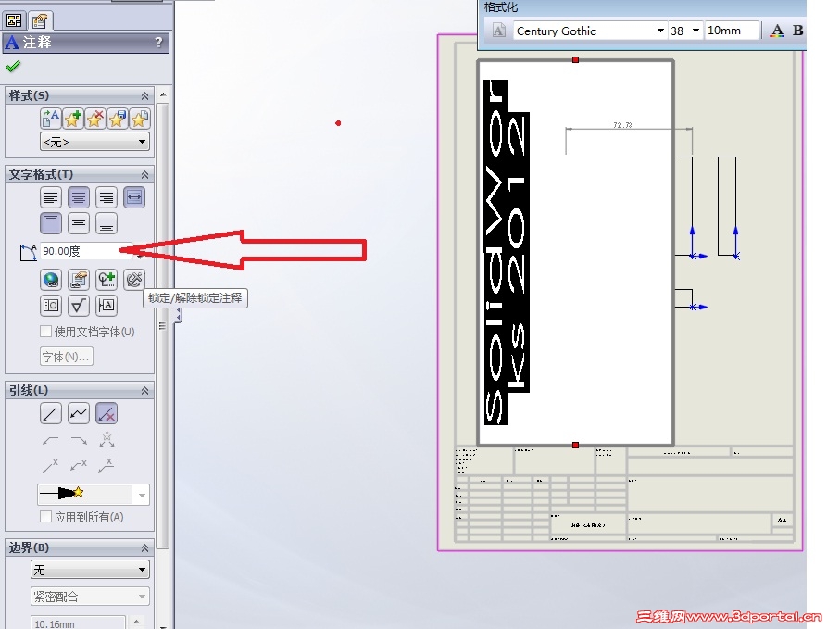Select the 72.78 dimension text
Image resolution: width=840 pixels, height=629 pixels.
(622, 125)
